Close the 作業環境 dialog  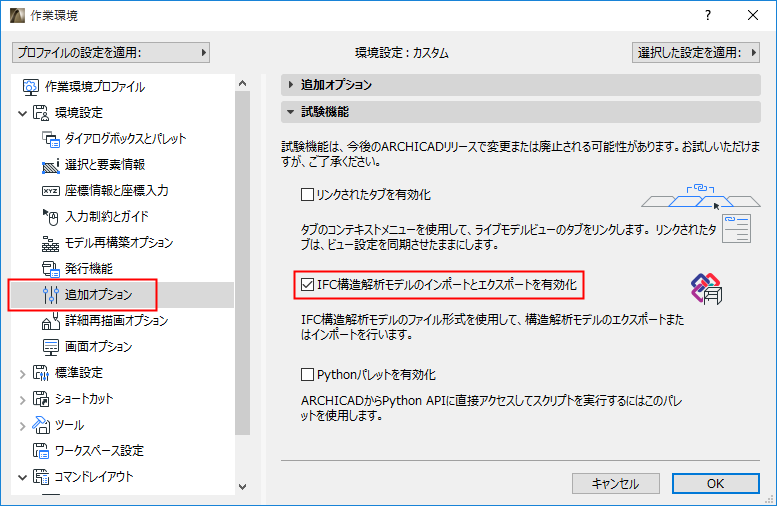pos(753,15)
